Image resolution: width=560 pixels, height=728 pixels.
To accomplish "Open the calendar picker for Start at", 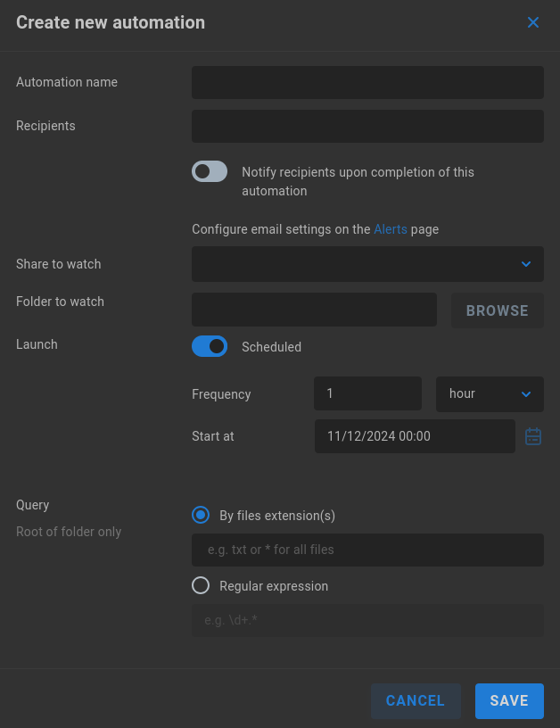I will pyautogui.click(x=533, y=436).
